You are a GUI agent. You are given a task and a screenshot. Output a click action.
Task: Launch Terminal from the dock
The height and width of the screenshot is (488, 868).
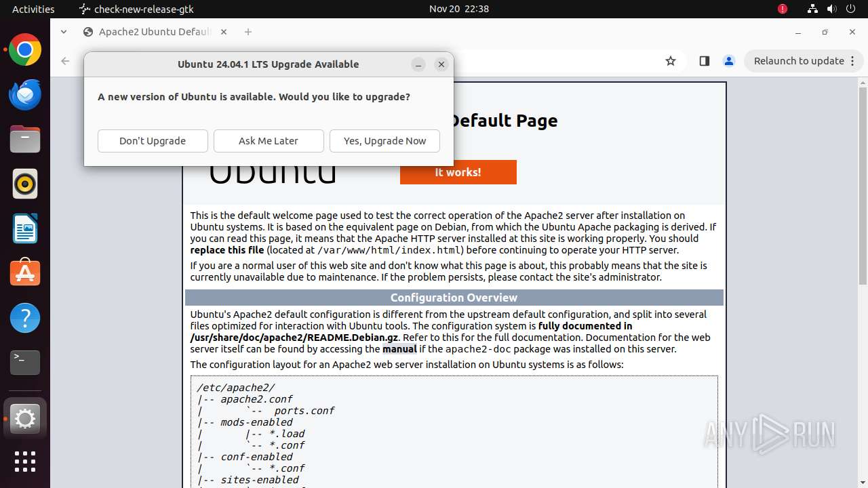pyautogui.click(x=25, y=363)
